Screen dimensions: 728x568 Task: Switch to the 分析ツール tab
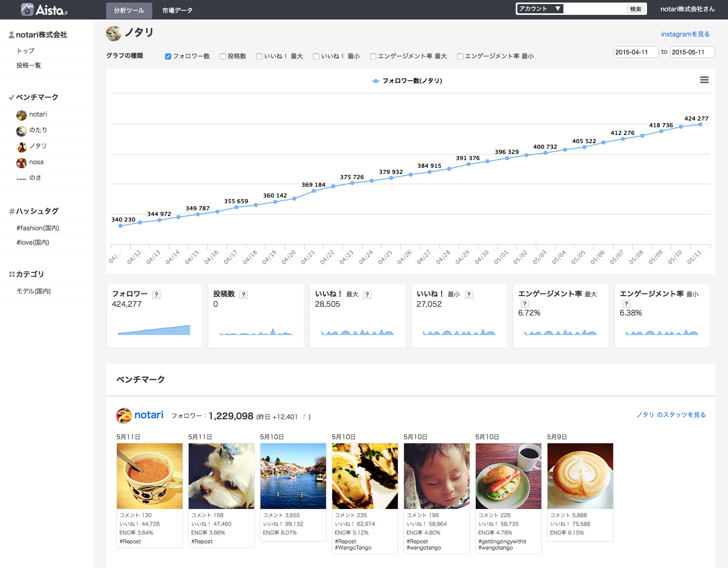pos(129,10)
